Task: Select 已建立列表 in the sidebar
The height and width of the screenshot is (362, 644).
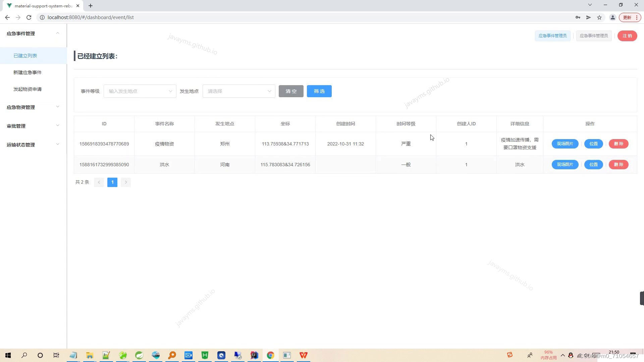Action: (34, 56)
